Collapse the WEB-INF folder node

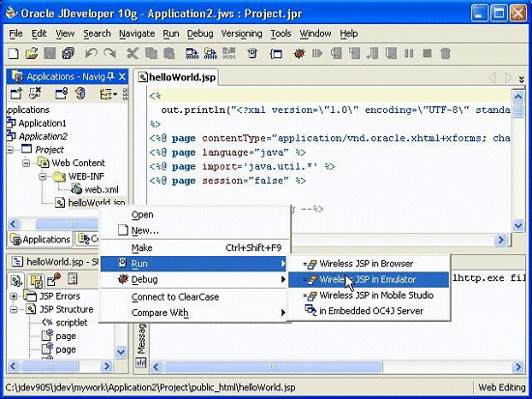pyautogui.click(x=43, y=176)
